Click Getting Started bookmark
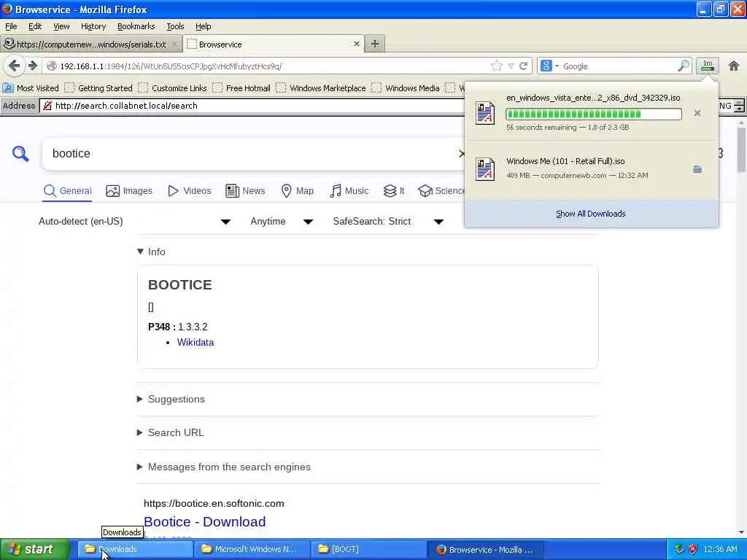This screenshot has width=747, height=560. tap(98, 88)
